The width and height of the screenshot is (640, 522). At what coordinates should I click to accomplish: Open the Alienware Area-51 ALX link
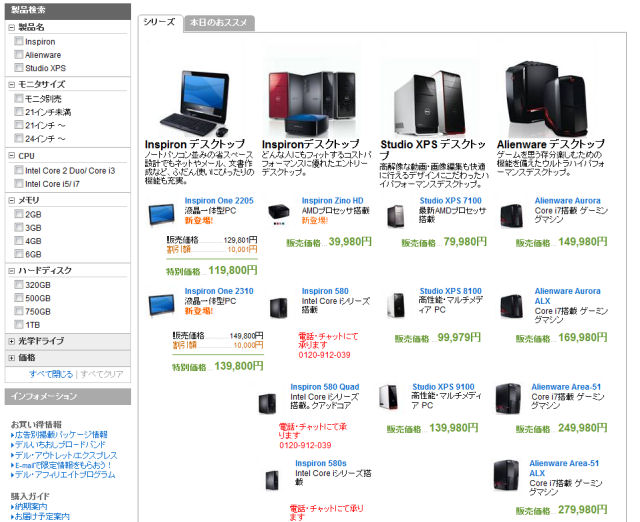[x=564, y=468]
